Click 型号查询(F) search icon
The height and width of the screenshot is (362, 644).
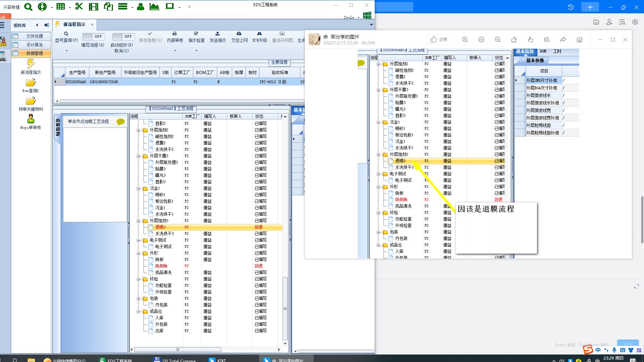66,34
